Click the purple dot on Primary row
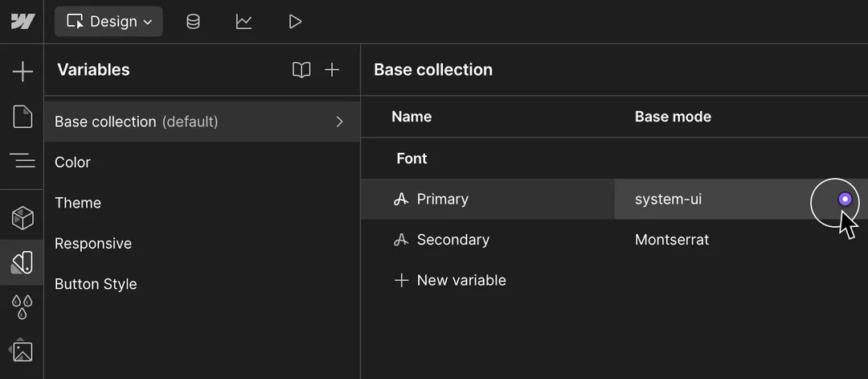 coord(845,199)
